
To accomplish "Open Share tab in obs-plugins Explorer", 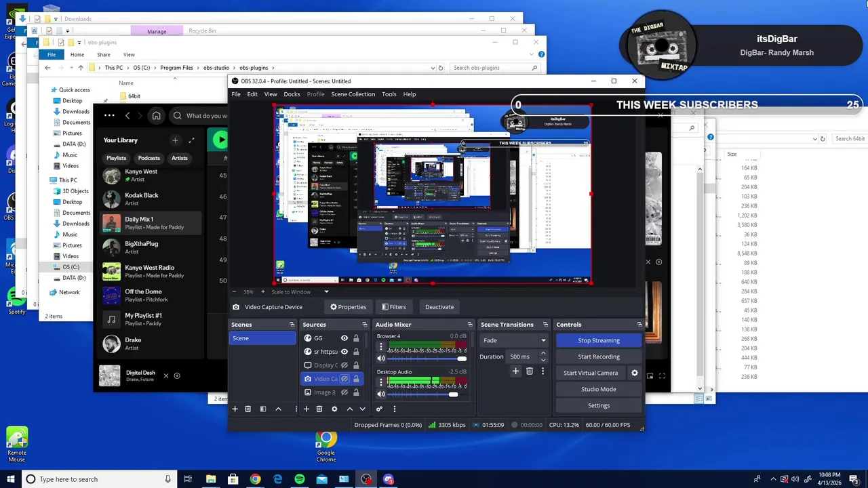I will click(104, 55).
